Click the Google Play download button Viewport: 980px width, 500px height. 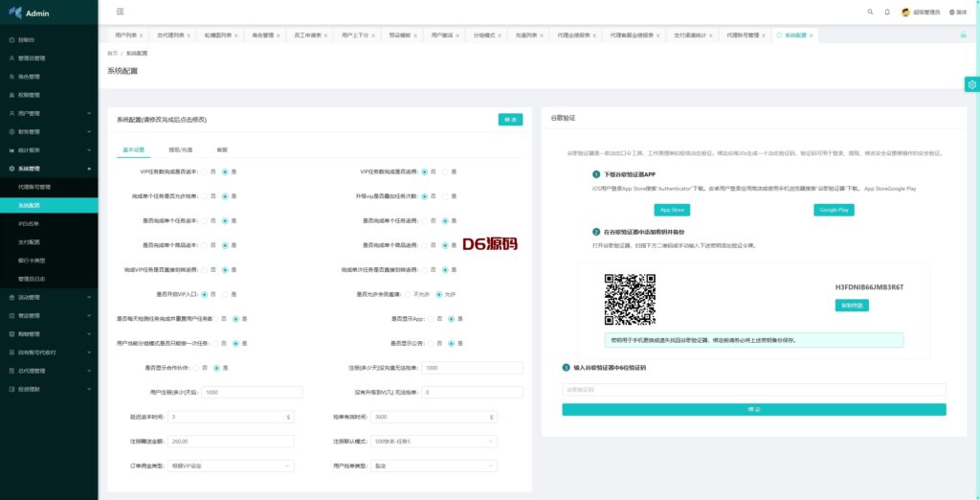point(834,210)
